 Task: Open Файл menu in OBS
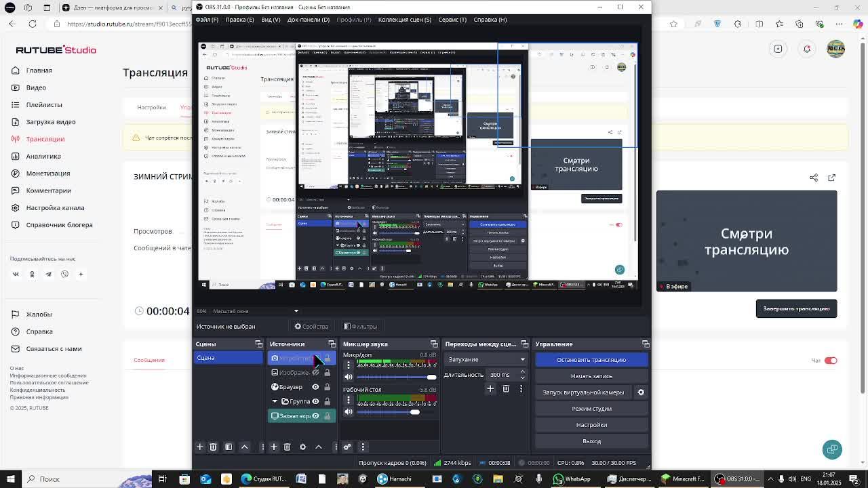(207, 20)
